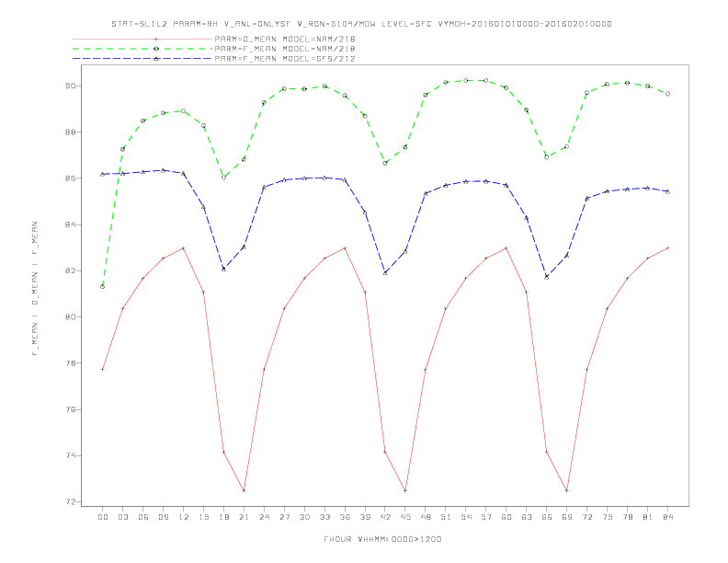Click the chart title starting with STAT=SL1L2
The width and height of the screenshot is (728, 563).
361,24
